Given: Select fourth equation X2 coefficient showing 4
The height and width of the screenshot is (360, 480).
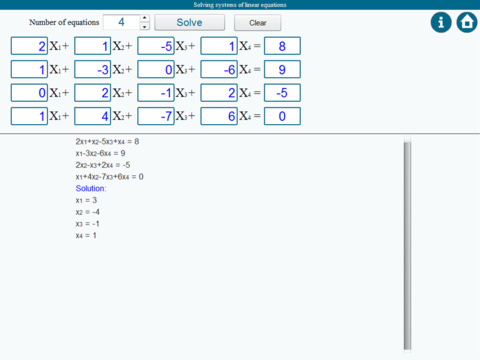Looking at the screenshot, I should [93, 116].
